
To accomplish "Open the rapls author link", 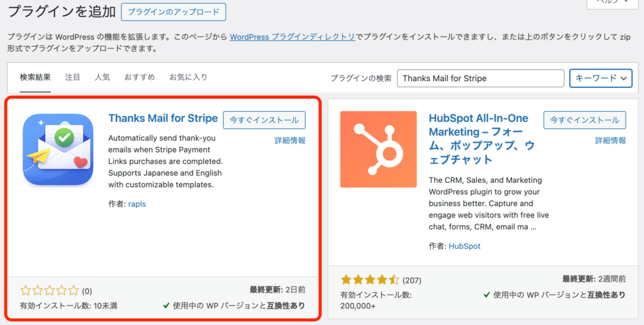I will click(x=137, y=204).
